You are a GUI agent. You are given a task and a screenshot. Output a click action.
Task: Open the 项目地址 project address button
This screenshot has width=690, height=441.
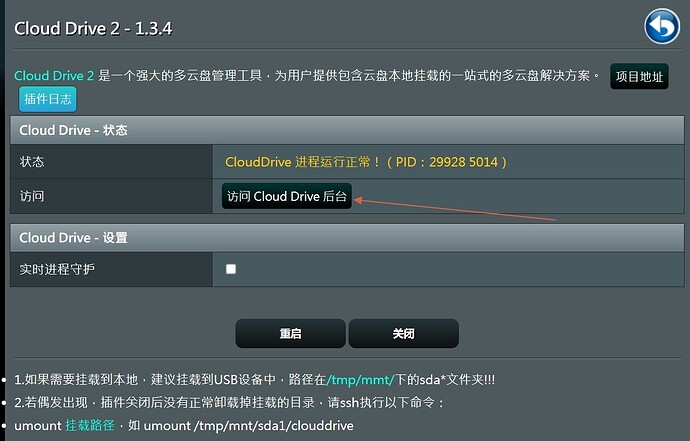tap(639, 77)
